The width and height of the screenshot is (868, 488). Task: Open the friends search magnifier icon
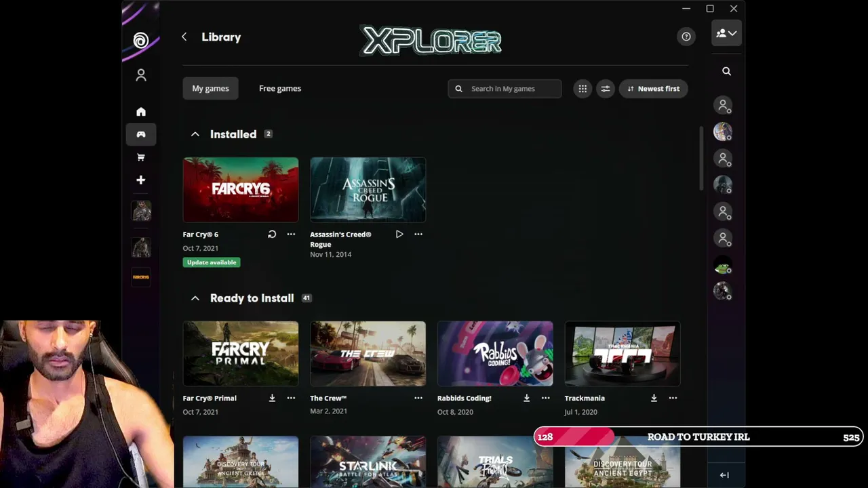726,71
